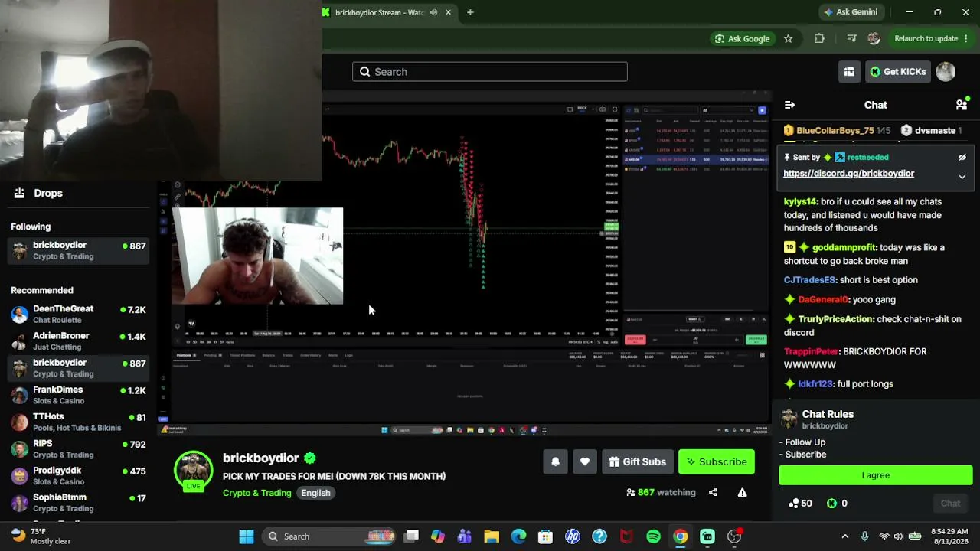Bookmark this page with the star icon
980x551 pixels.
788,39
